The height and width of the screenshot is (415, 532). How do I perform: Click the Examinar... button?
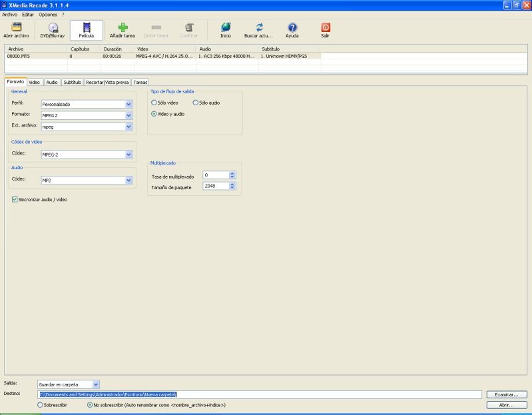[507, 394]
